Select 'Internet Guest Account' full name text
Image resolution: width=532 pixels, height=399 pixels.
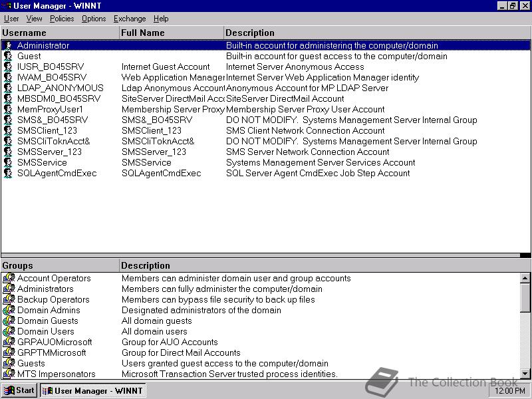[x=166, y=67]
